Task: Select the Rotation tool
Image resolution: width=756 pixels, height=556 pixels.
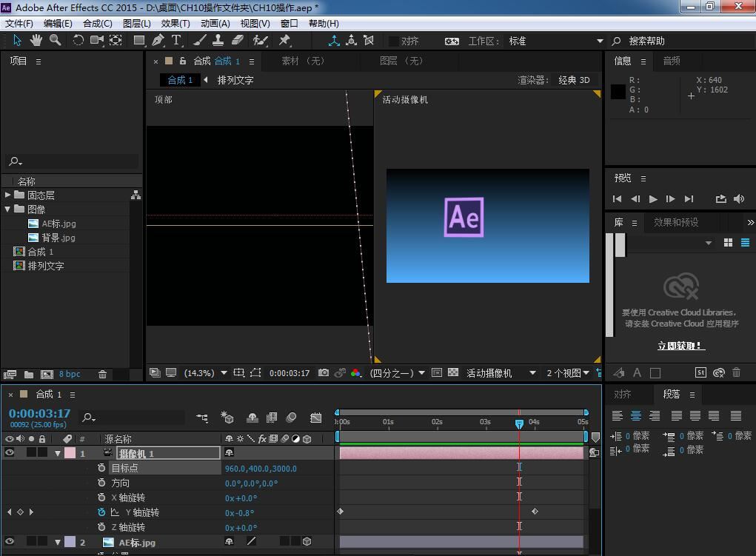Action: [78, 41]
